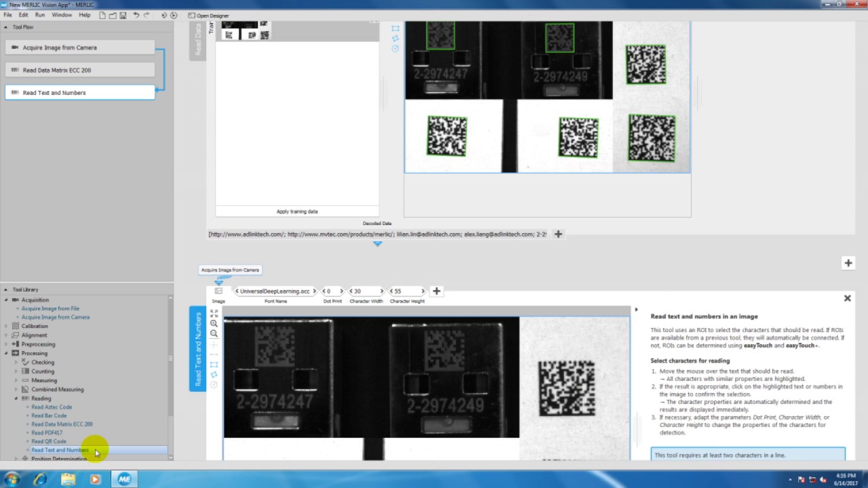The height and width of the screenshot is (488, 868).
Task: Click the save disk icon
Action: (x=123, y=15)
